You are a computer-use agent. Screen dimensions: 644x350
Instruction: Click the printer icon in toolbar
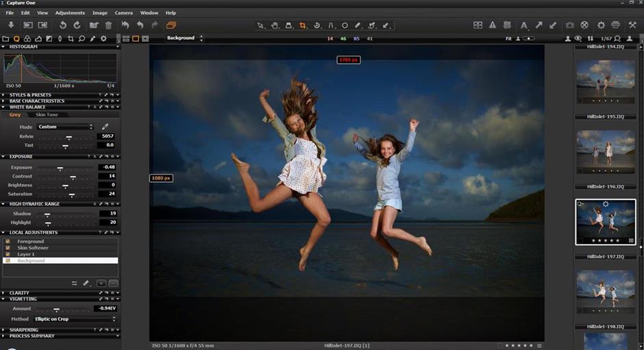pyautogui.click(x=615, y=25)
